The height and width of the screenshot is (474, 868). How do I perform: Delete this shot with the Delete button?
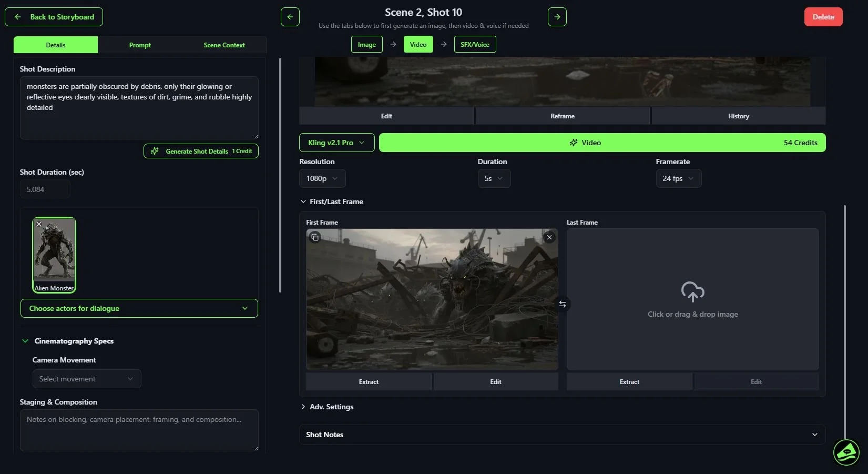click(823, 16)
